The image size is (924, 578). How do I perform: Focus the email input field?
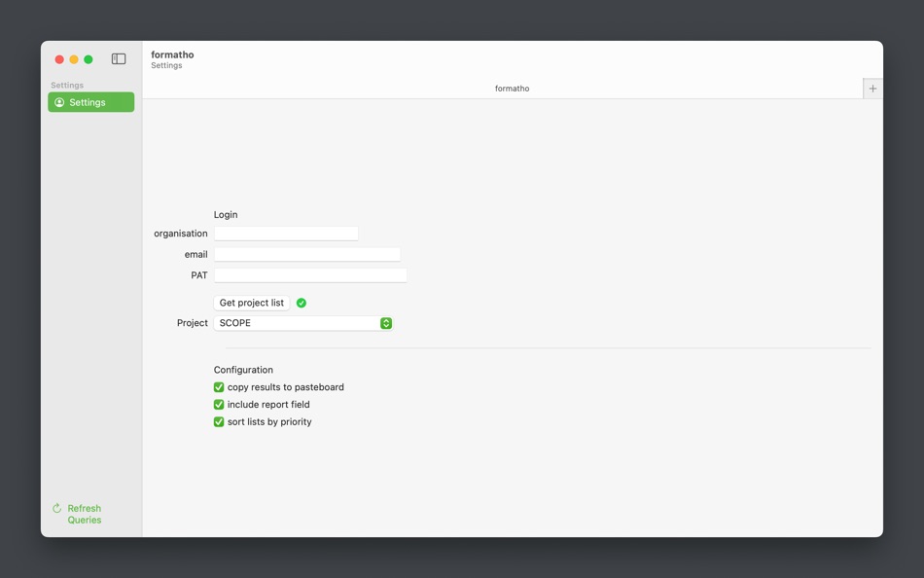tap(307, 254)
